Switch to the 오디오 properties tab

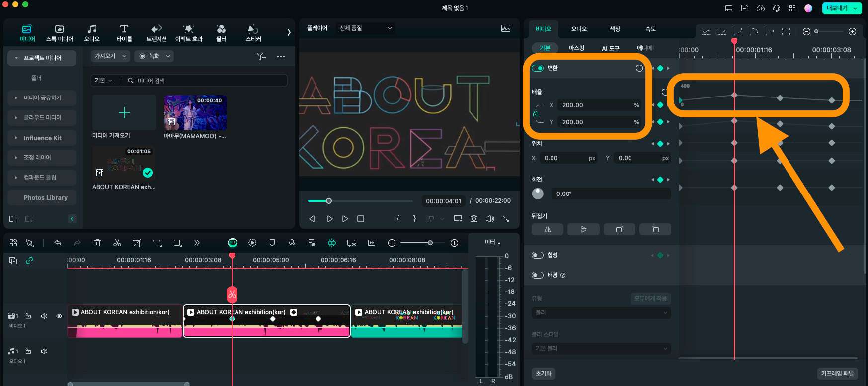pyautogui.click(x=579, y=29)
